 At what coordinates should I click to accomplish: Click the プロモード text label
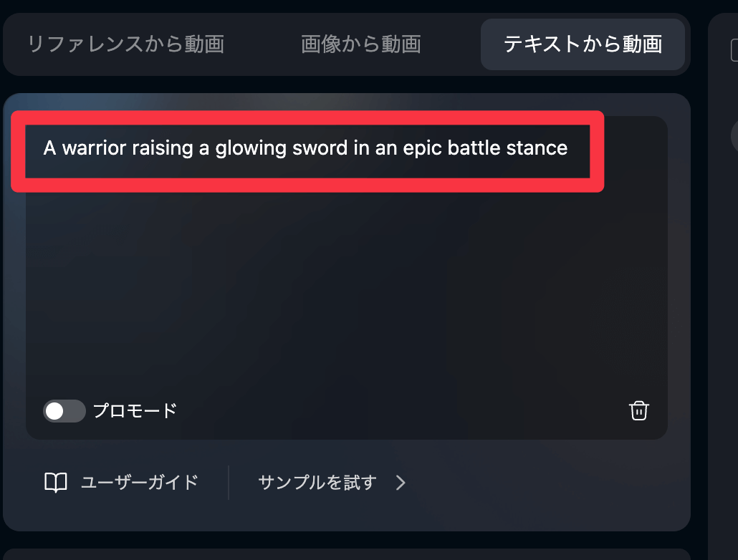click(x=135, y=411)
